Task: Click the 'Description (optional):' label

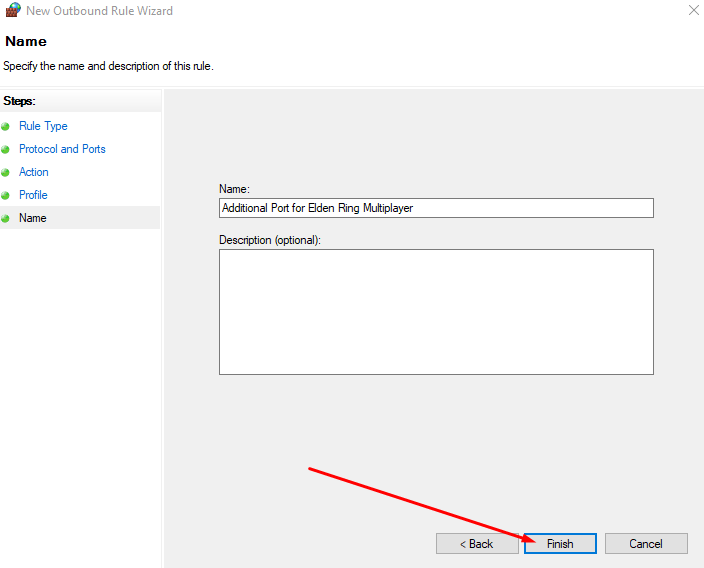Action: point(270,240)
